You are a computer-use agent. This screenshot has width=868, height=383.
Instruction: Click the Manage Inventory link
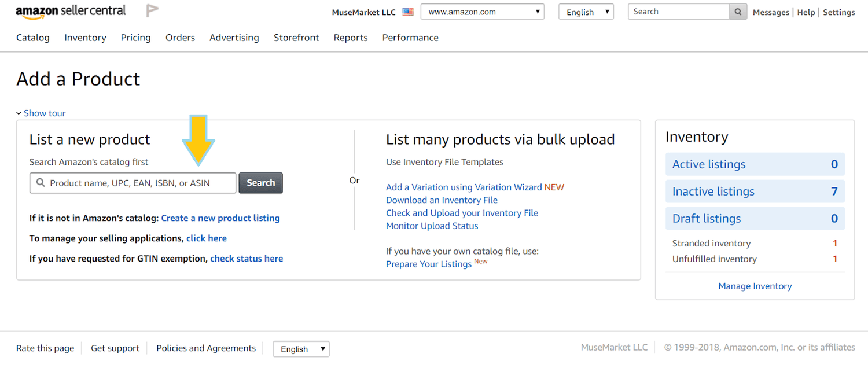[755, 286]
